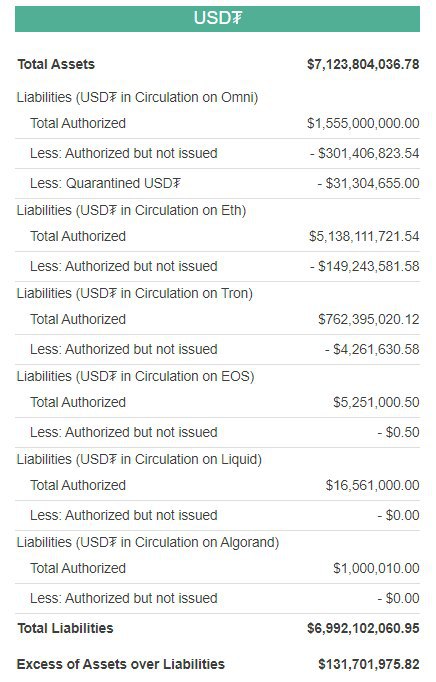
Task: Click EOS Total Authorized $5,251,000.50 value
Action: click(x=376, y=402)
